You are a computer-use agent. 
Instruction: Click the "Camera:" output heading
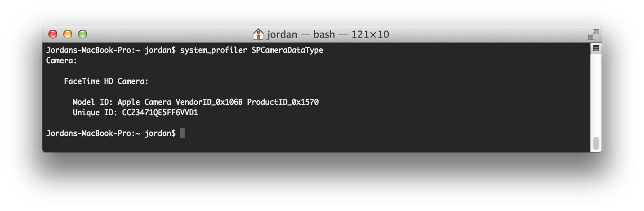[61, 61]
